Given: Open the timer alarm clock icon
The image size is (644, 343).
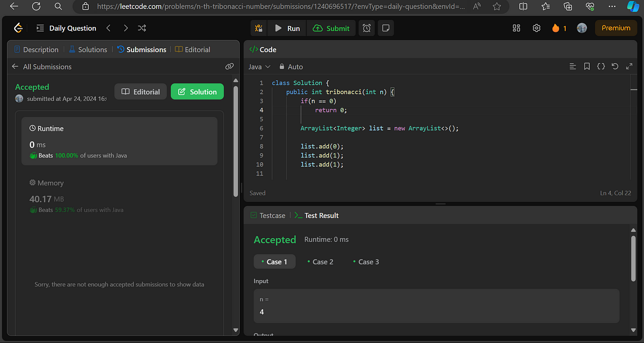Looking at the screenshot, I should tap(367, 28).
